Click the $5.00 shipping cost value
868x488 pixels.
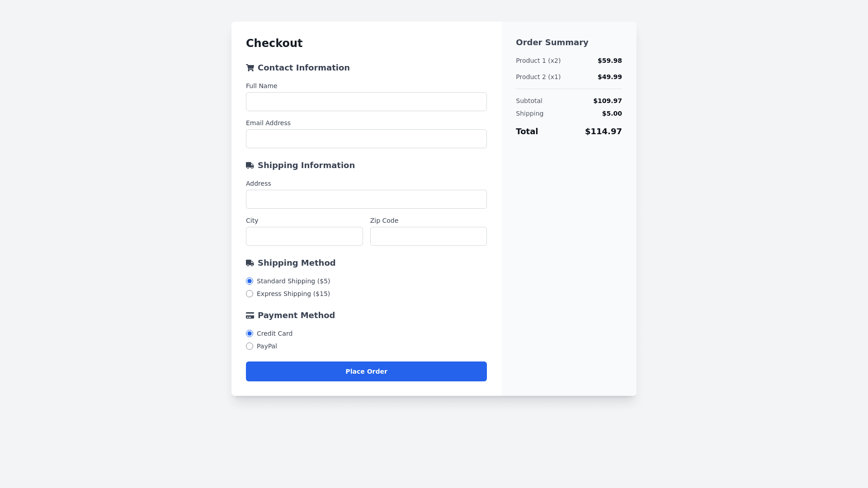pyautogui.click(x=612, y=113)
